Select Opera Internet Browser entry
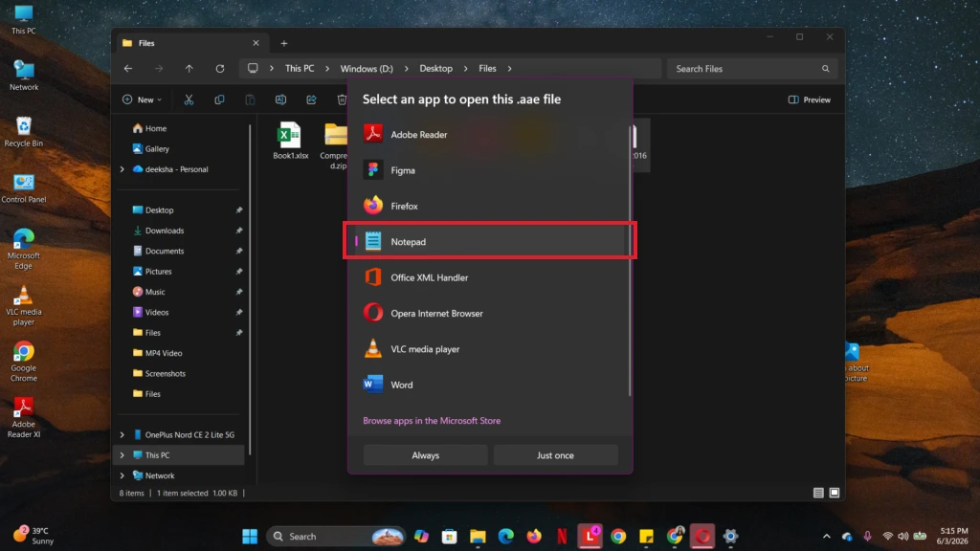 (x=489, y=313)
